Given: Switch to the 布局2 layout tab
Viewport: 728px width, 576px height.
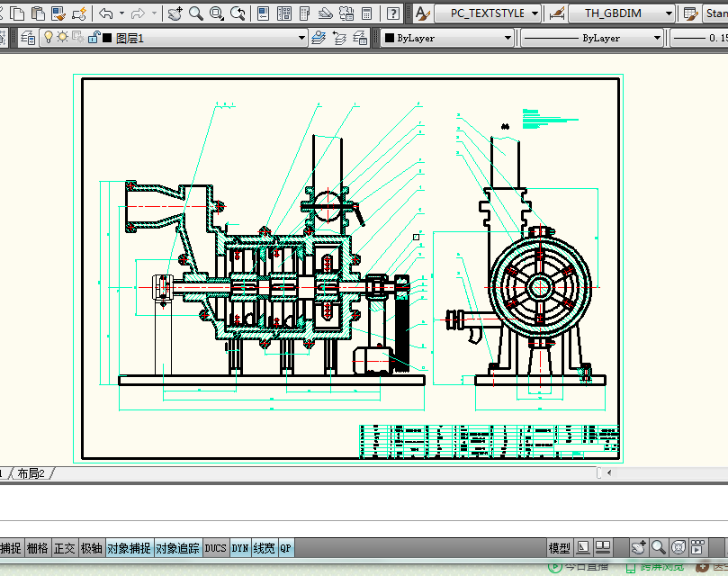Looking at the screenshot, I should pyautogui.click(x=30, y=473).
